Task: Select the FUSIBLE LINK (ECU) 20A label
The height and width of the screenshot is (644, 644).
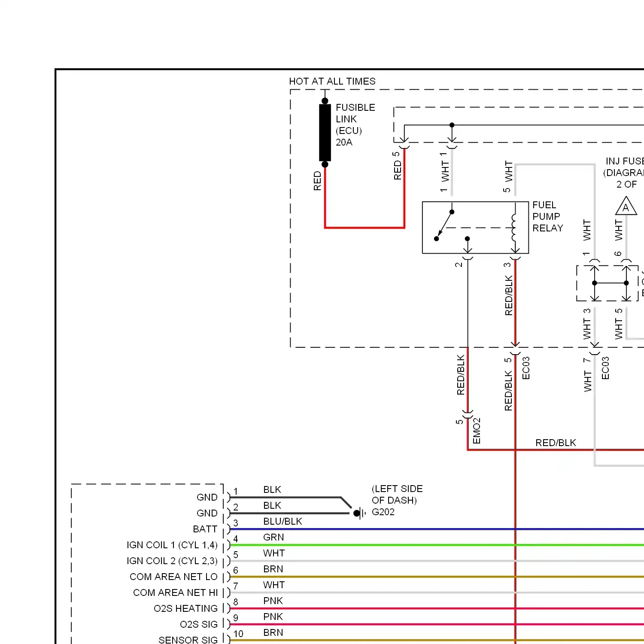Action: coord(355,125)
